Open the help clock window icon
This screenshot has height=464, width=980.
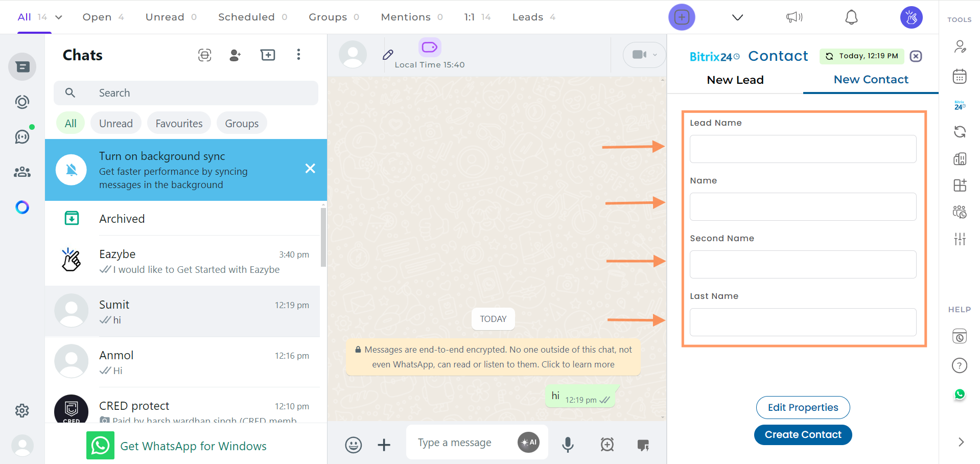[x=960, y=336]
